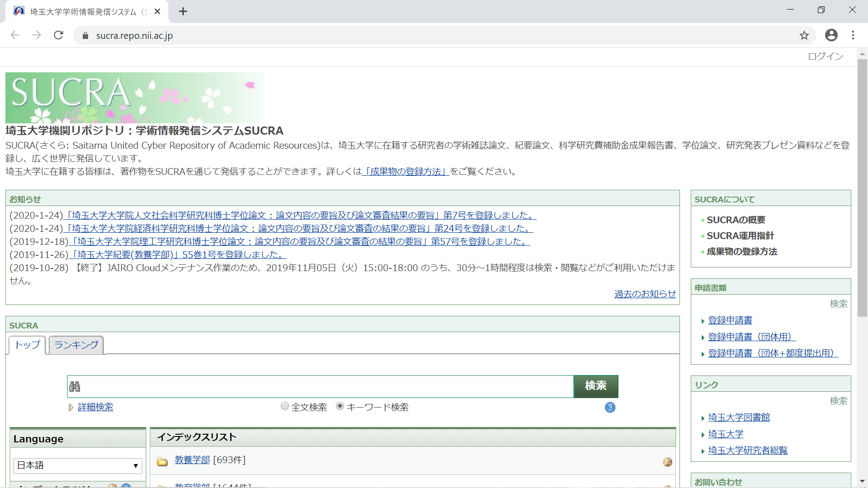Open the 登録申請書（団体+都度提出用） link

click(773, 353)
